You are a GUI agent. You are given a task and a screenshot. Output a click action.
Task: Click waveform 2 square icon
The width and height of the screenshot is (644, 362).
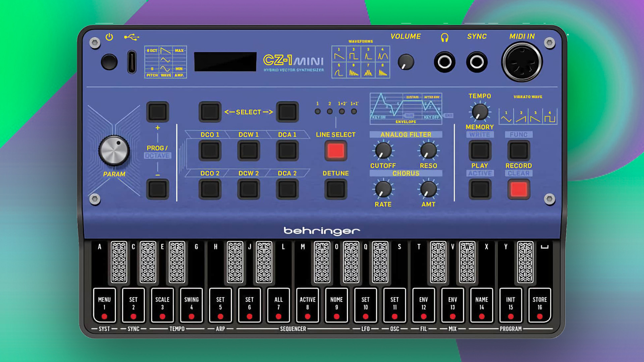[x=354, y=54]
